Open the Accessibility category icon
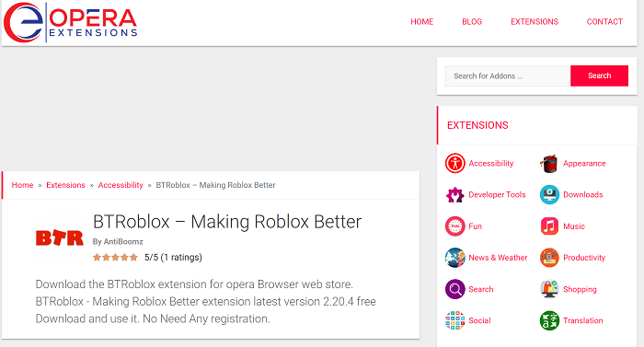644x347 pixels. tap(454, 163)
